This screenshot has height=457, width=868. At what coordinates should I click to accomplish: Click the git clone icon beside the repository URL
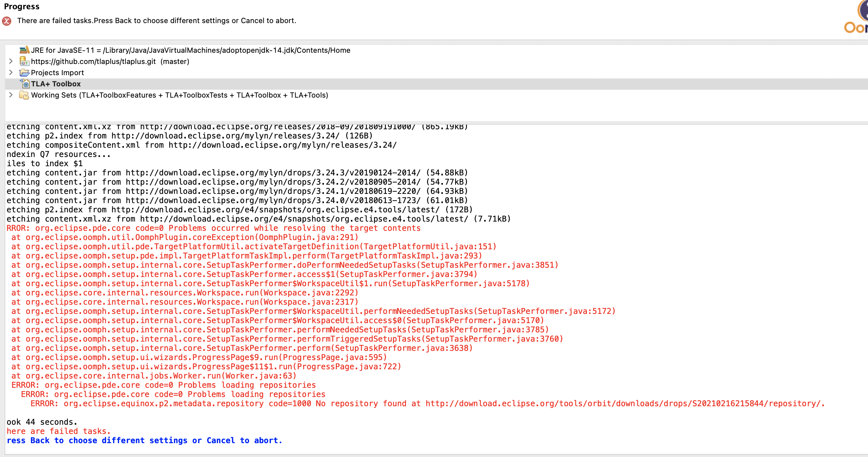pyautogui.click(x=24, y=61)
